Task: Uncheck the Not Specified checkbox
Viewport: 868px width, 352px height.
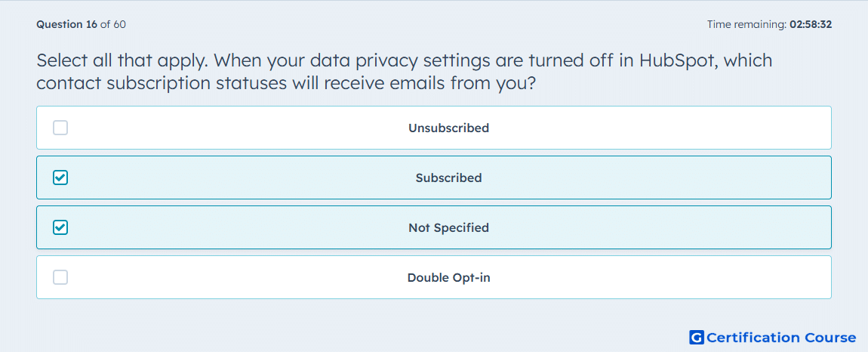Action: [60, 228]
